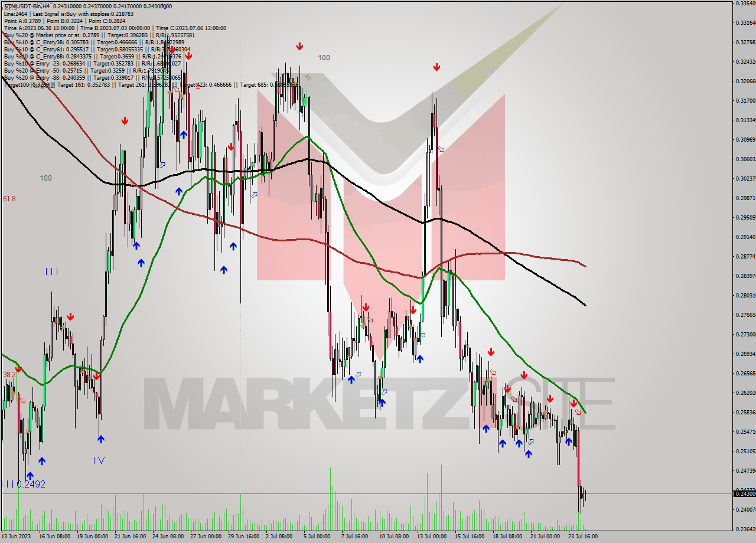Select the '16 Jun 08:00' time label

coord(55,537)
